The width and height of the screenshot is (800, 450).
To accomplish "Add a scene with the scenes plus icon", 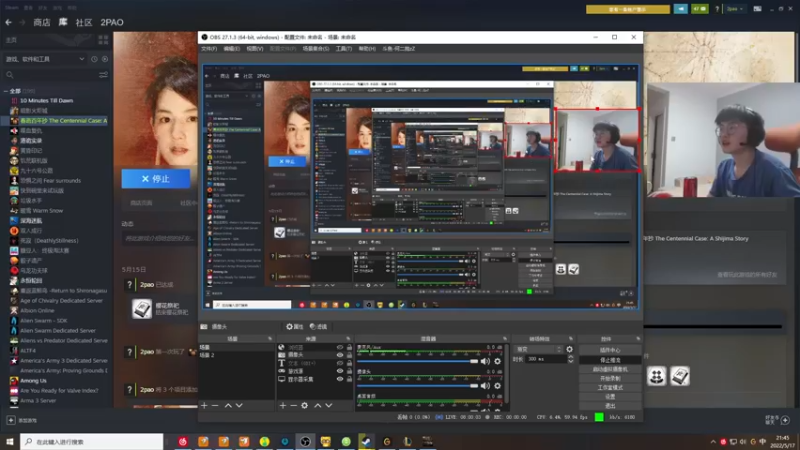I will [204, 405].
